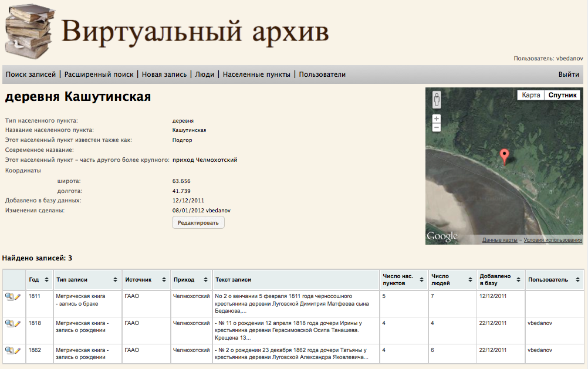The width and height of the screenshot is (588, 369).
Task: Sort by Число людей column arrows
Action: [470, 280]
